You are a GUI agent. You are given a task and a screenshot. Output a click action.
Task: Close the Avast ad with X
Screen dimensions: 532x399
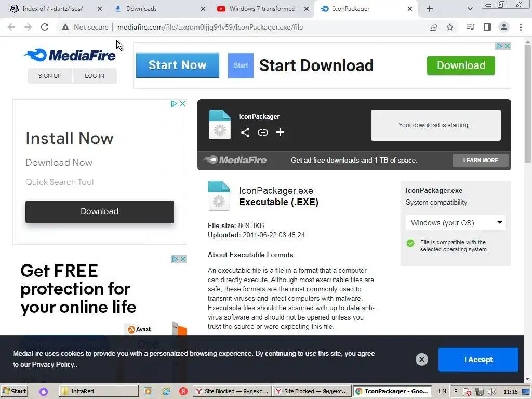pyautogui.click(x=183, y=259)
